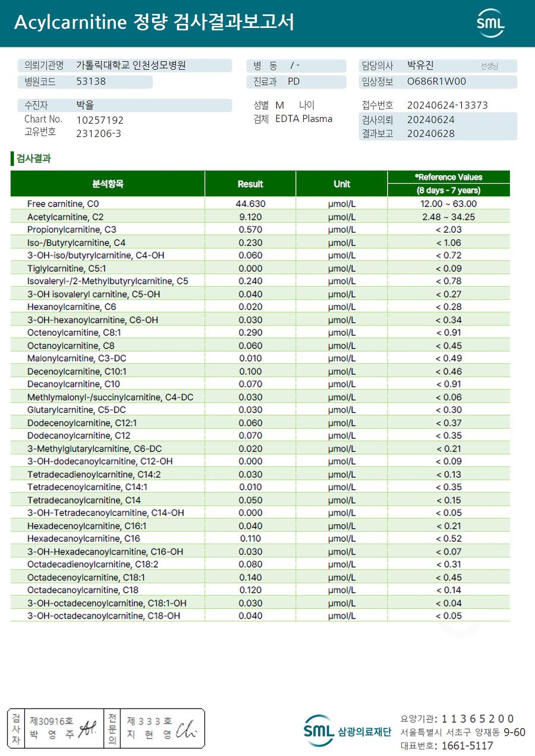Click the SML 삼광의료재단 footer logo
The height and width of the screenshot is (756, 535).
click(347, 731)
